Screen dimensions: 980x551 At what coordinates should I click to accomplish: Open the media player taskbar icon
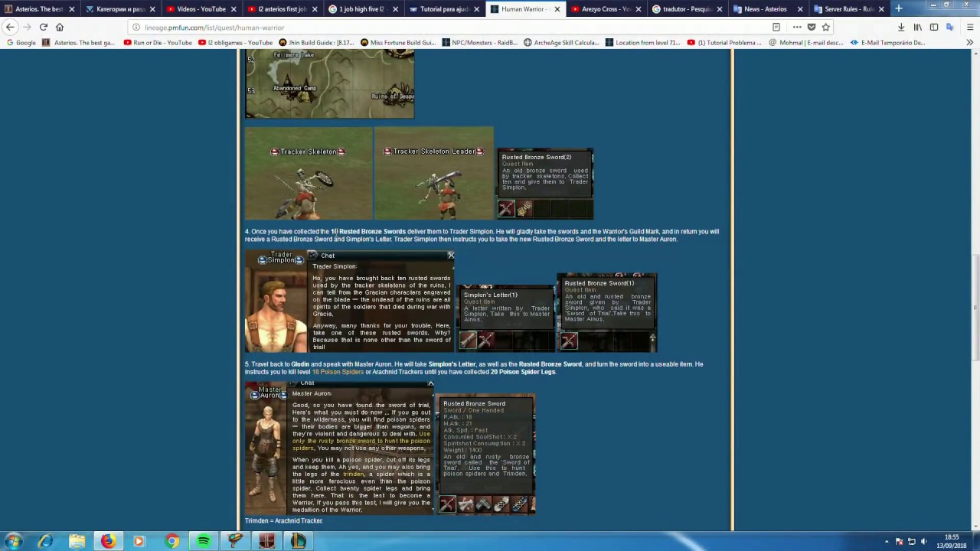coord(139,541)
